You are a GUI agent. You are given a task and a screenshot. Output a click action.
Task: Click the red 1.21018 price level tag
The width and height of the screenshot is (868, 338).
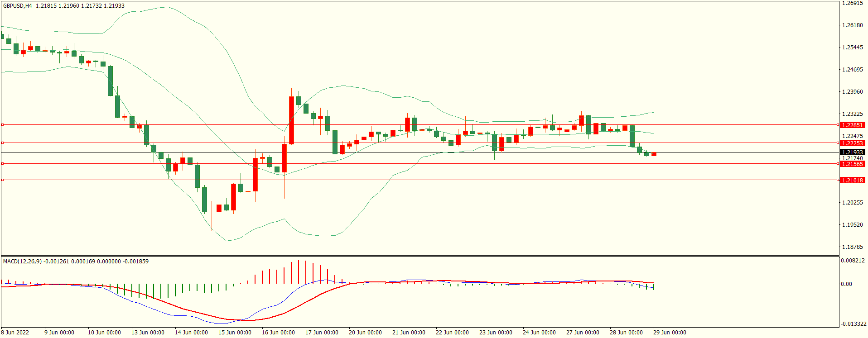click(852, 181)
